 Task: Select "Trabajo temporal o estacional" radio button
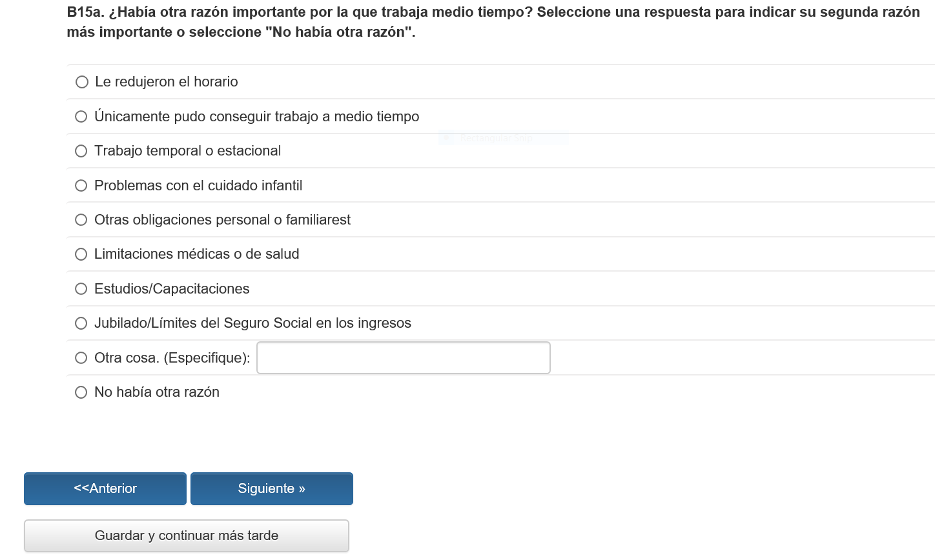tap(81, 151)
